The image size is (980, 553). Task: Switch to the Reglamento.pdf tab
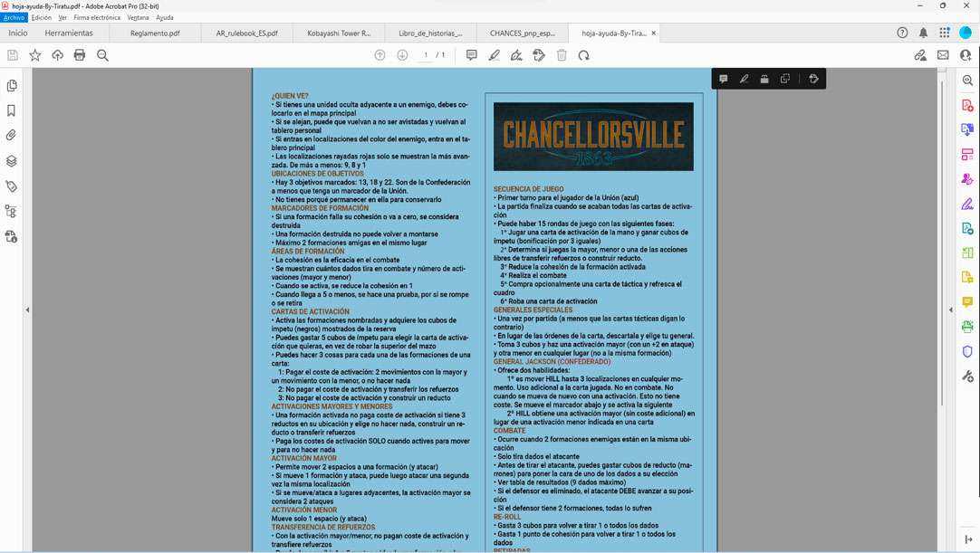(x=156, y=33)
